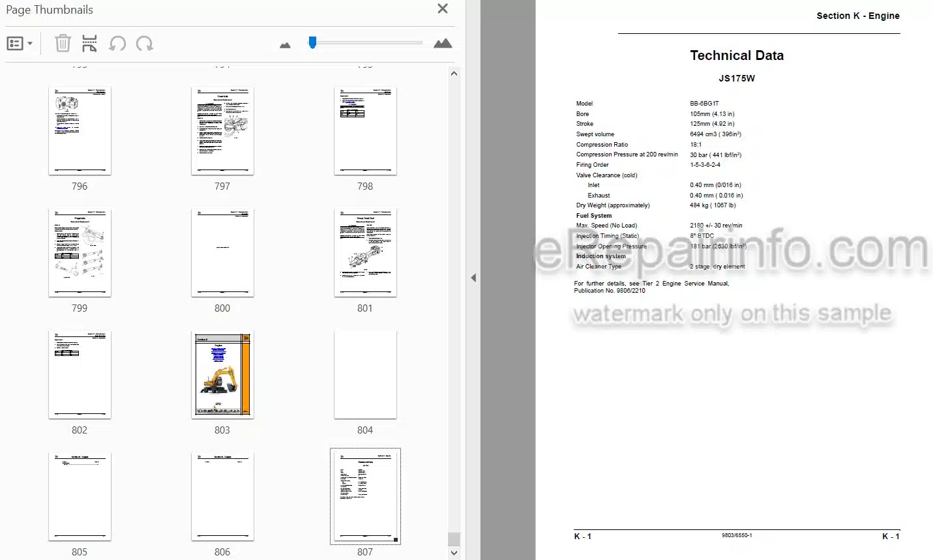This screenshot has height=560, width=933.
Task: Click model value 'BB-6BG1T'
Action: click(x=704, y=104)
